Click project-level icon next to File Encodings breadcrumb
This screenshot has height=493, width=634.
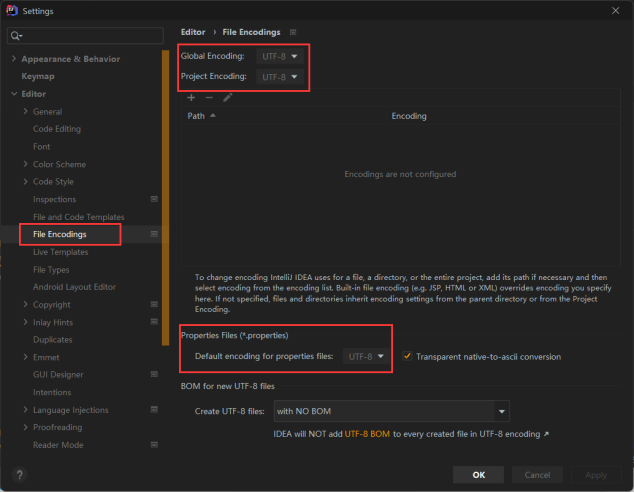pos(293,32)
